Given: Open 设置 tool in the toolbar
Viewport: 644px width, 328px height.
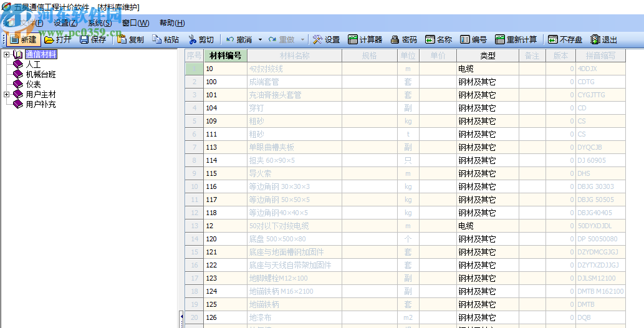Looking at the screenshot, I should pos(327,39).
